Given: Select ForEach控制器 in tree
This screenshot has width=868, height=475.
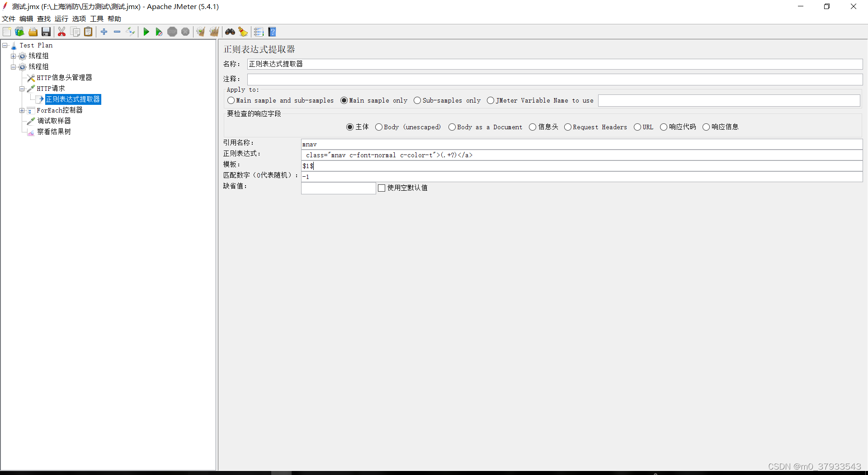Looking at the screenshot, I should click(x=60, y=110).
